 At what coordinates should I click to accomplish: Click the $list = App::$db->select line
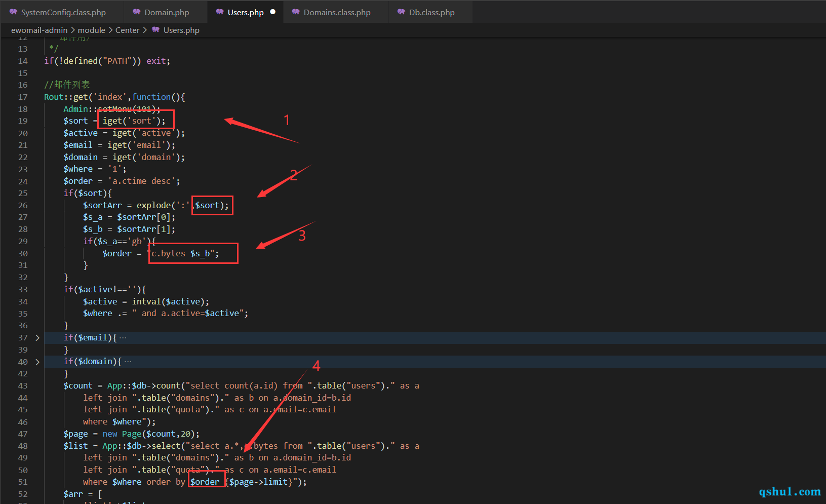pos(241,446)
